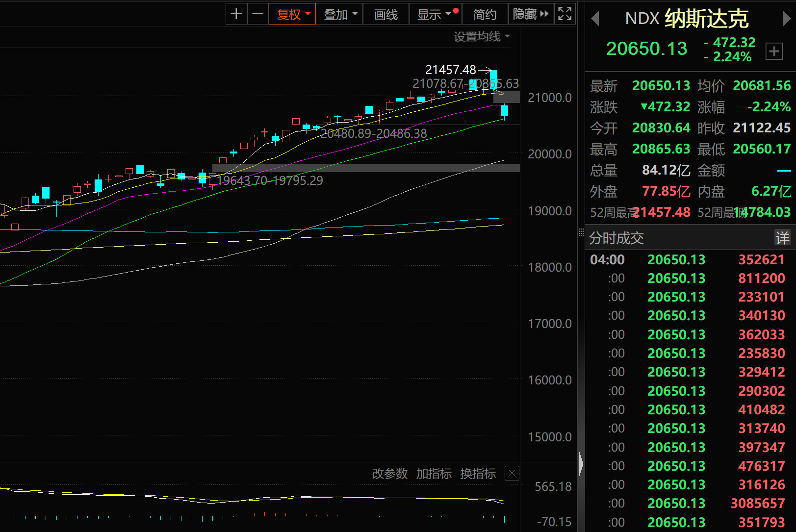Click the 分时成交 section header
796x532 pixels.
tap(616, 238)
